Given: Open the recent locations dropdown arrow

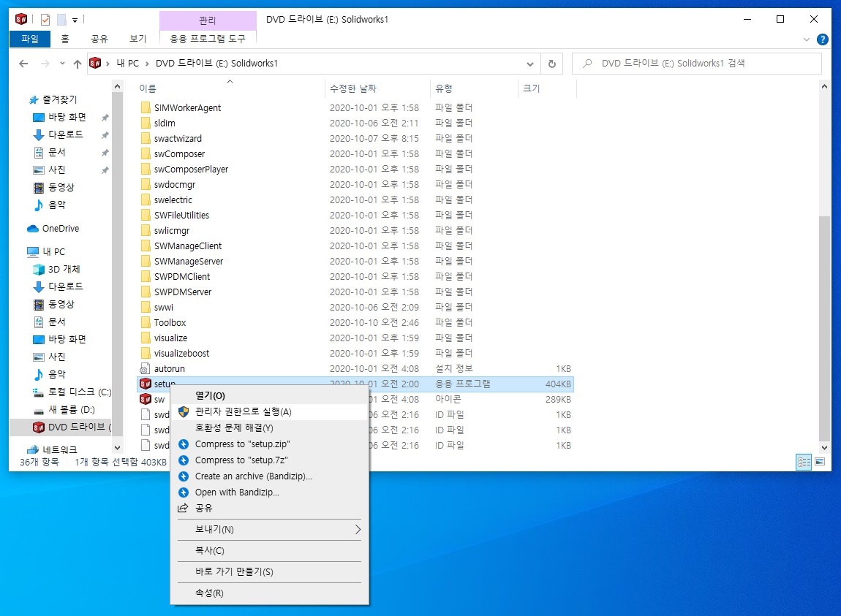Looking at the screenshot, I should tap(62, 64).
